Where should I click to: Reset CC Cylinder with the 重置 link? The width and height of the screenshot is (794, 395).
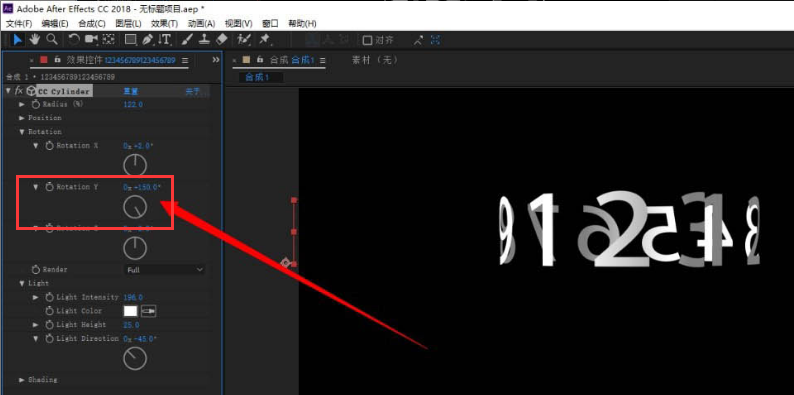[x=131, y=91]
